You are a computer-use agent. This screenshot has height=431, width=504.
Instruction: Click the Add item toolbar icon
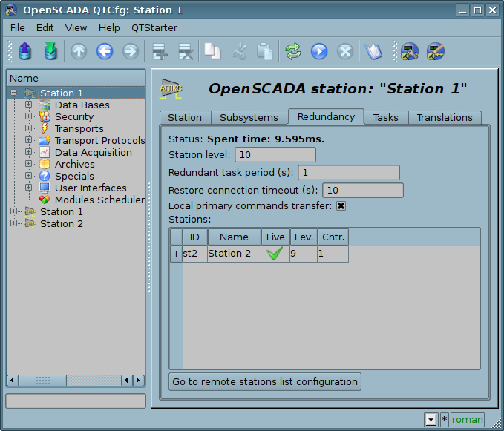160,51
